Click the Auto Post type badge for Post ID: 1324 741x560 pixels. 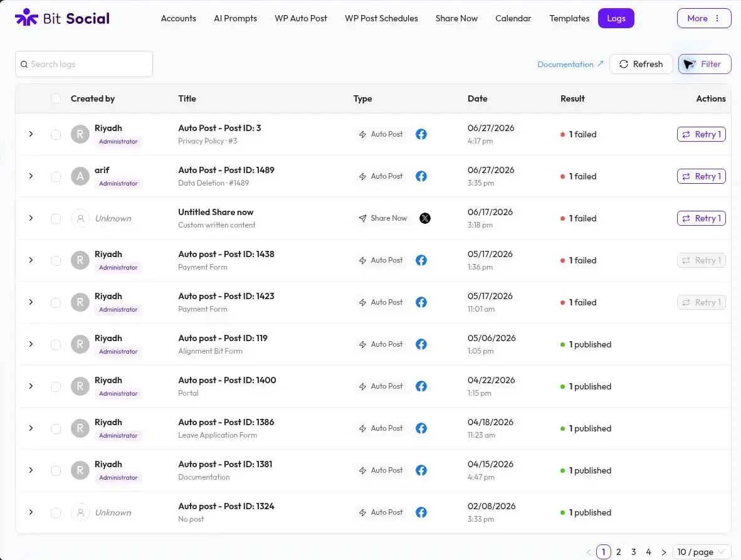(381, 513)
